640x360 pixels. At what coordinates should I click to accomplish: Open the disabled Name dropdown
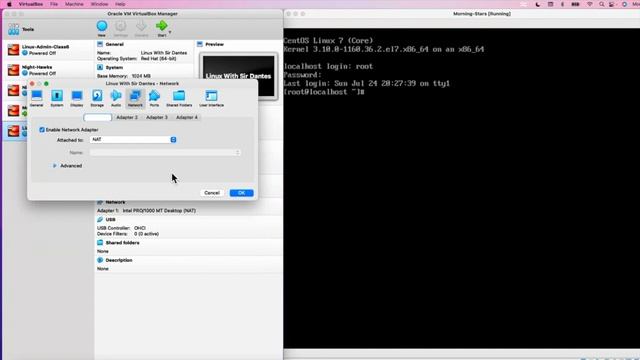click(x=165, y=153)
